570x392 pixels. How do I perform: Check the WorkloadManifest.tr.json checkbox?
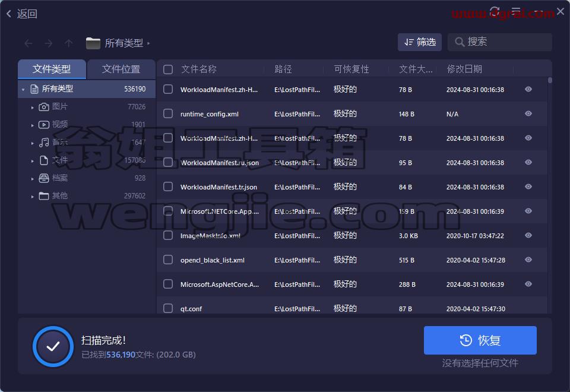pyautogui.click(x=168, y=186)
